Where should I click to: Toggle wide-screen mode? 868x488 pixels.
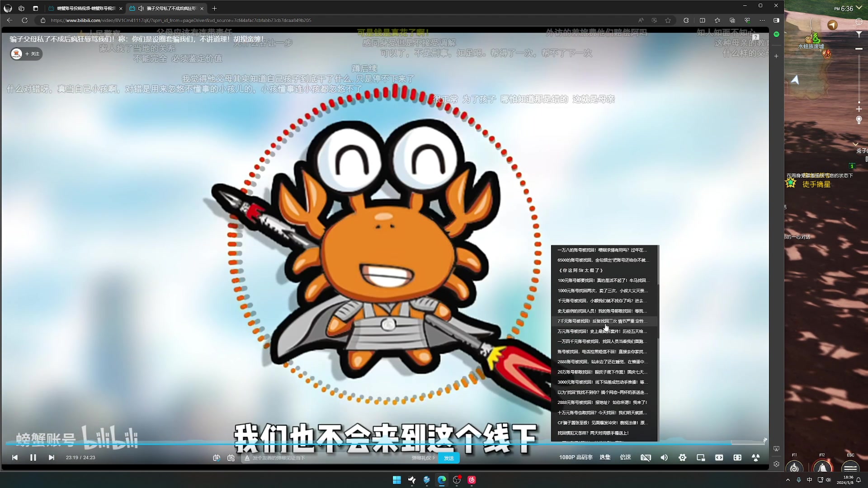click(719, 458)
